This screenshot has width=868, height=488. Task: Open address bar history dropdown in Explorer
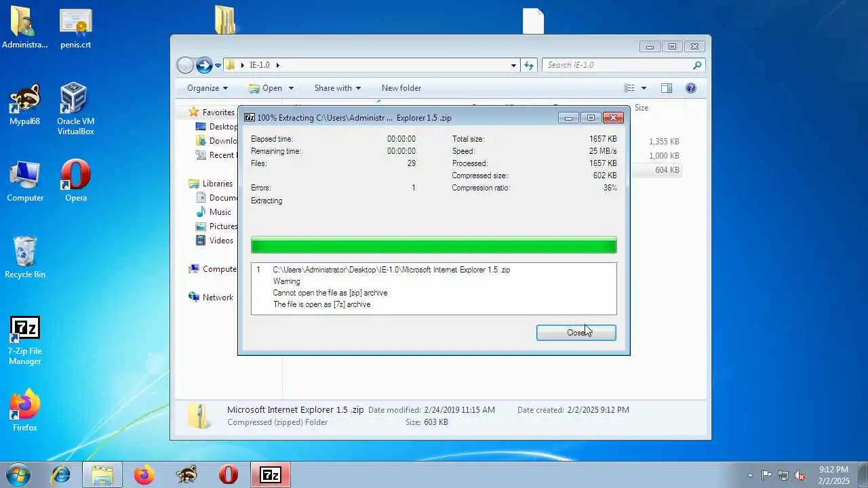click(513, 66)
